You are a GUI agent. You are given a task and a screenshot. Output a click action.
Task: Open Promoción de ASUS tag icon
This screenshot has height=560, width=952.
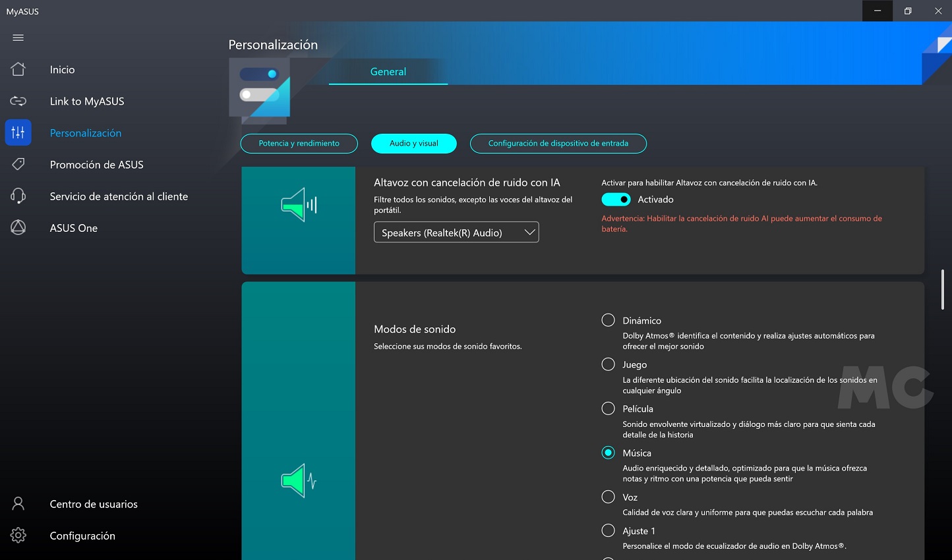18,164
